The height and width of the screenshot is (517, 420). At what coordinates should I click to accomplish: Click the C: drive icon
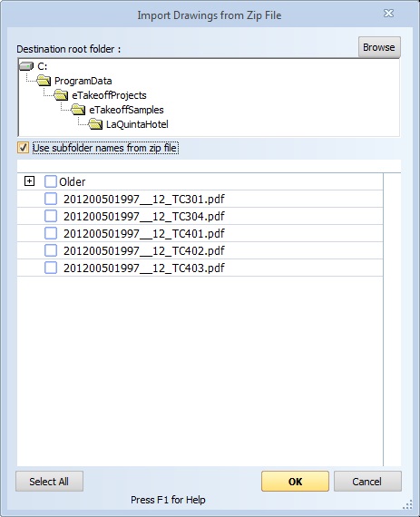pyautogui.click(x=26, y=66)
